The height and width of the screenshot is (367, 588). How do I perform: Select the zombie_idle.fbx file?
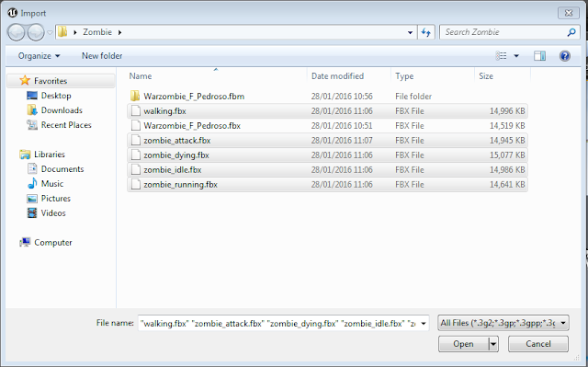click(x=327, y=169)
